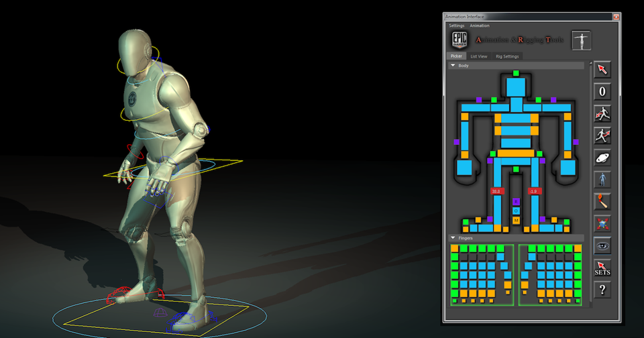644x338 pixels.
Task: Switch to the List View tab
Action: click(478, 56)
